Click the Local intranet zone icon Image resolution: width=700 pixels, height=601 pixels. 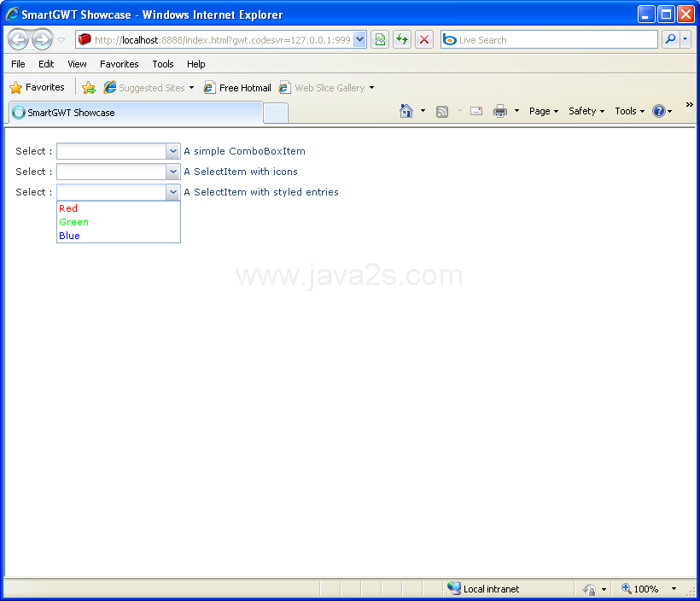[x=454, y=588]
